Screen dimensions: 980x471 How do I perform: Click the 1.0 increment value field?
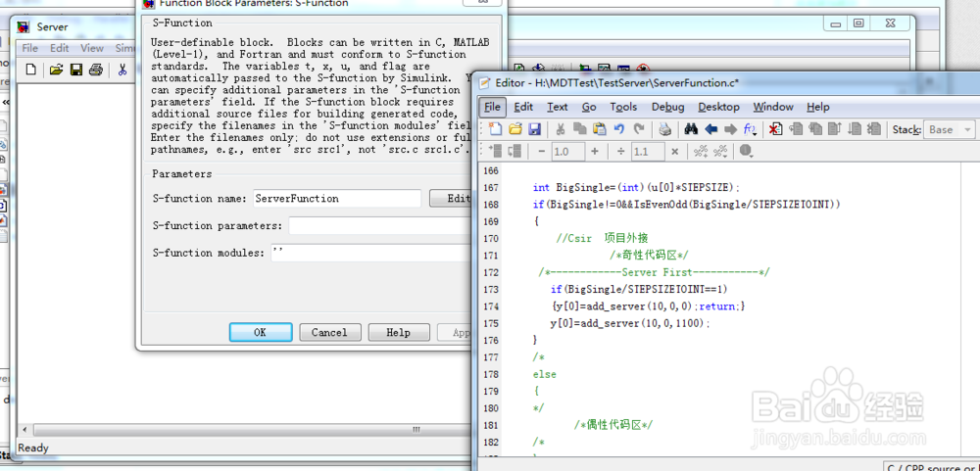pyautogui.click(x=567, y=151)
